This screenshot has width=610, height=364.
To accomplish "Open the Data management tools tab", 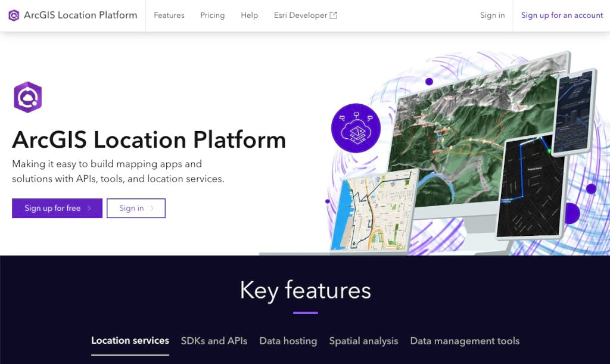I will (x=465, y=341).
